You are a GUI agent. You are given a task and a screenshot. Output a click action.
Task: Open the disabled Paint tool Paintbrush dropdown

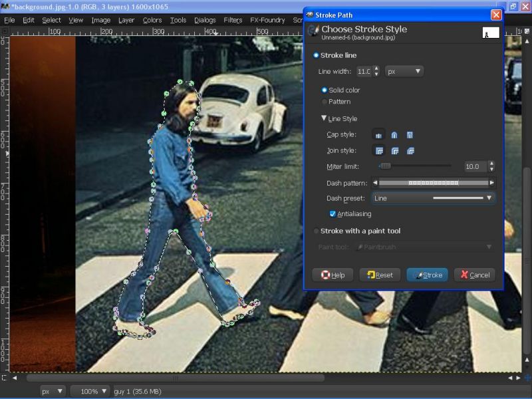[424, 247]
